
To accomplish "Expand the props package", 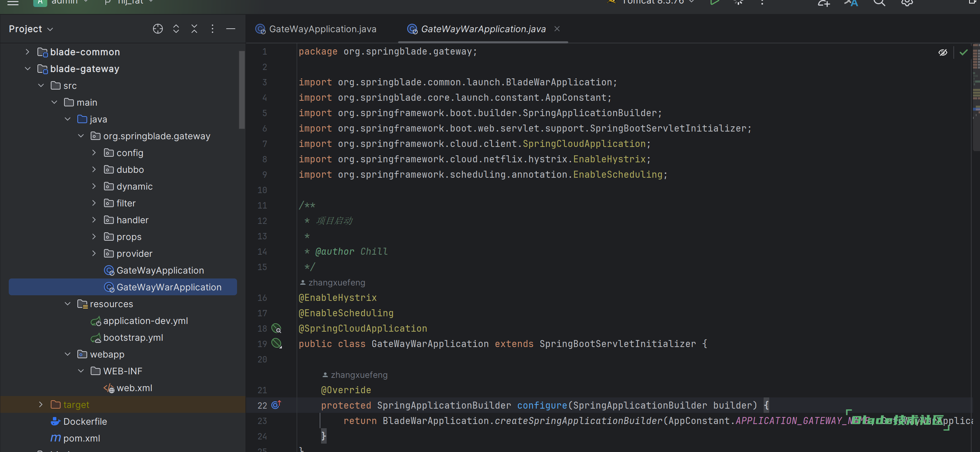I will (x=94, y=236).
